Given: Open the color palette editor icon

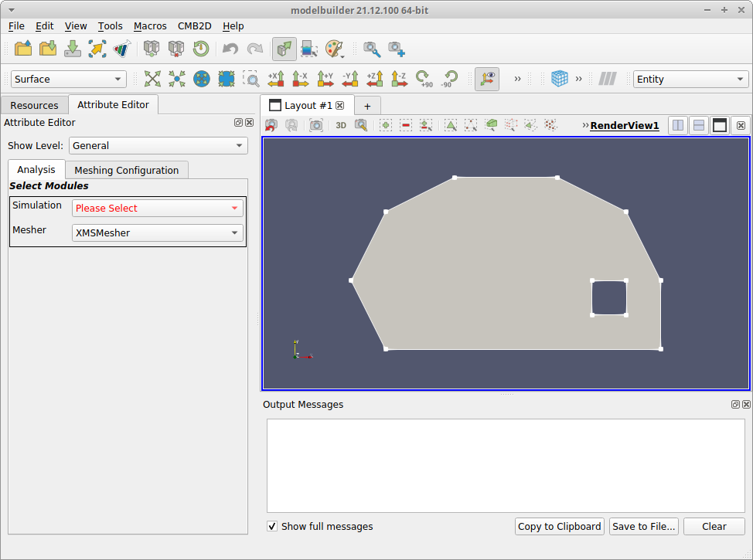Looking at the screenshot, I should [334, 49].
